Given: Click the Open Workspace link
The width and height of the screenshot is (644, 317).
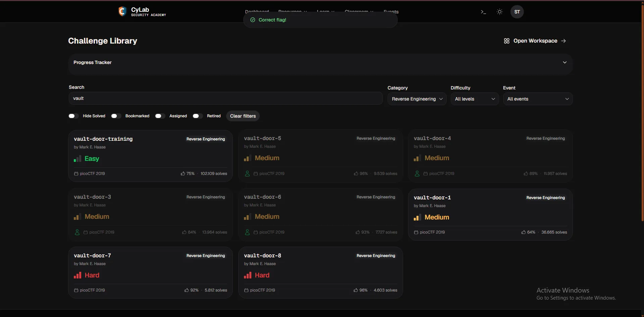Looking at the screenshot, I should pyautogui.click(x=535, y=41).
